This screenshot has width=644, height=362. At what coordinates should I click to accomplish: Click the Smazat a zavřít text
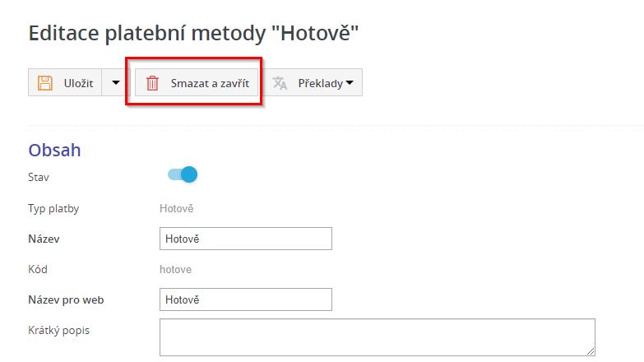[x=209, y=82]
